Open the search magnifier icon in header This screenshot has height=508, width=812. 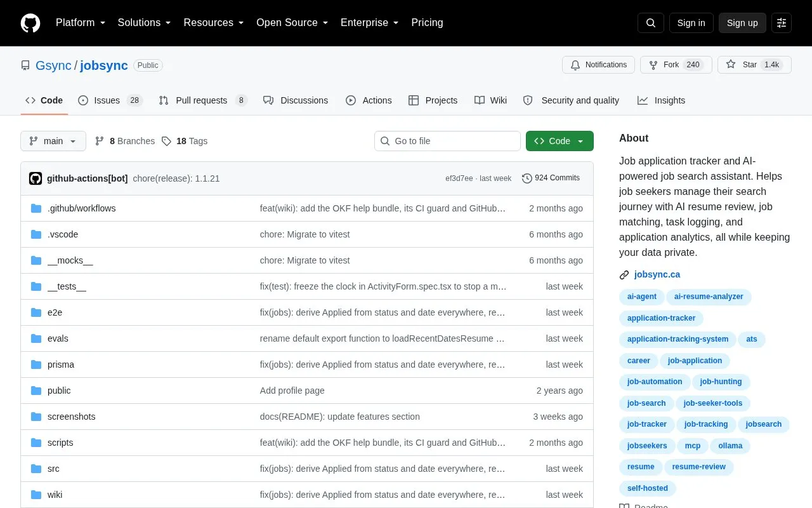point(651,23)
